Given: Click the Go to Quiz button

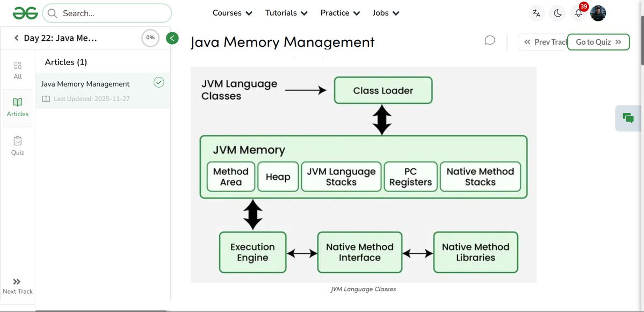Looking at the screenshot, I should point(598,41).
